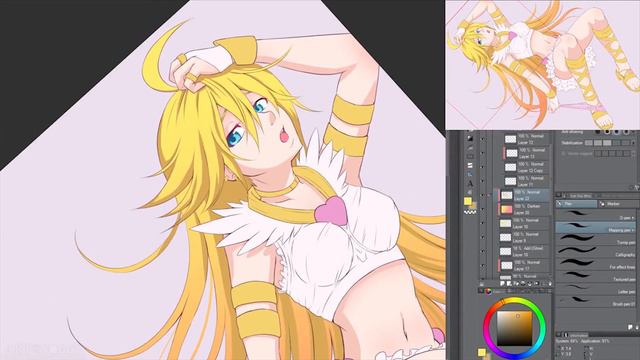Enable the Vector magnet checkbox

coord(564,153)
